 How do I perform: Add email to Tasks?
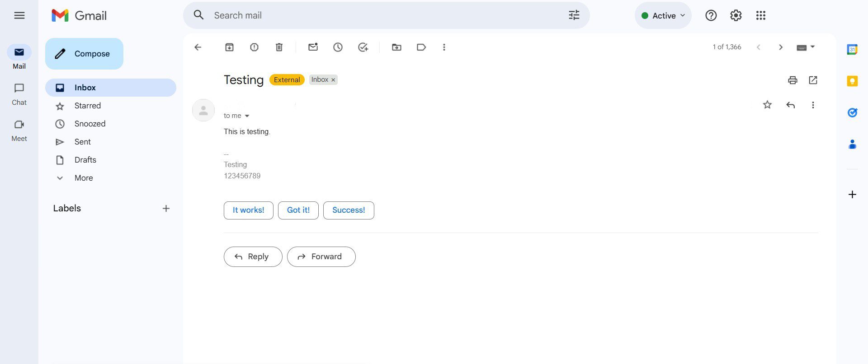pyautogui.click(x=363, y=47)
